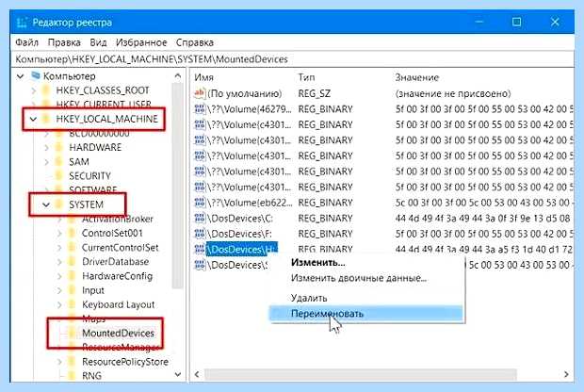Click the ControlSet001 folder icon
The image size is (584, 392).
[72, 234]
